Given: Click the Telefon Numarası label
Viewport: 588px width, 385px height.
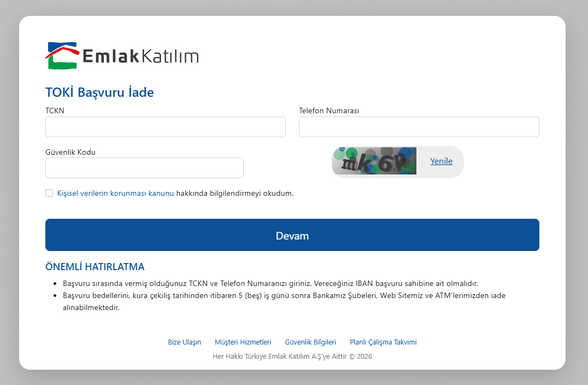Looking at the screenshot, I should tap(328, 110).
